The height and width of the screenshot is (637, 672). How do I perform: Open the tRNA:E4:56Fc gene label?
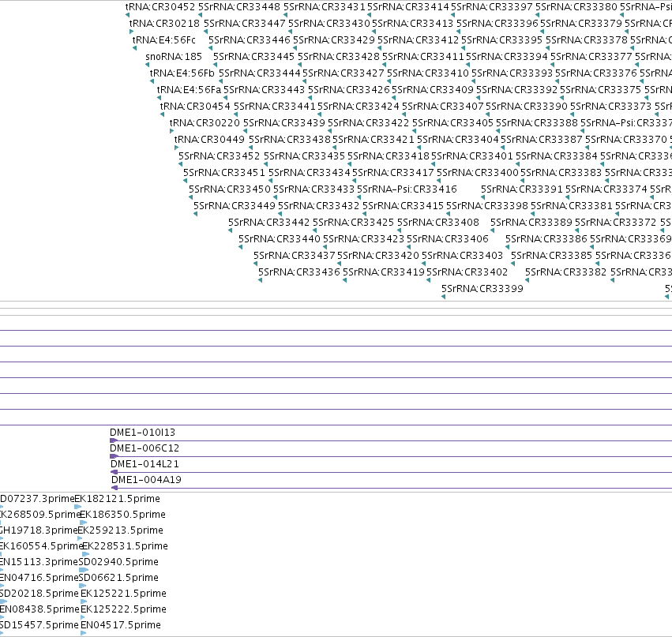click(163, 40)
